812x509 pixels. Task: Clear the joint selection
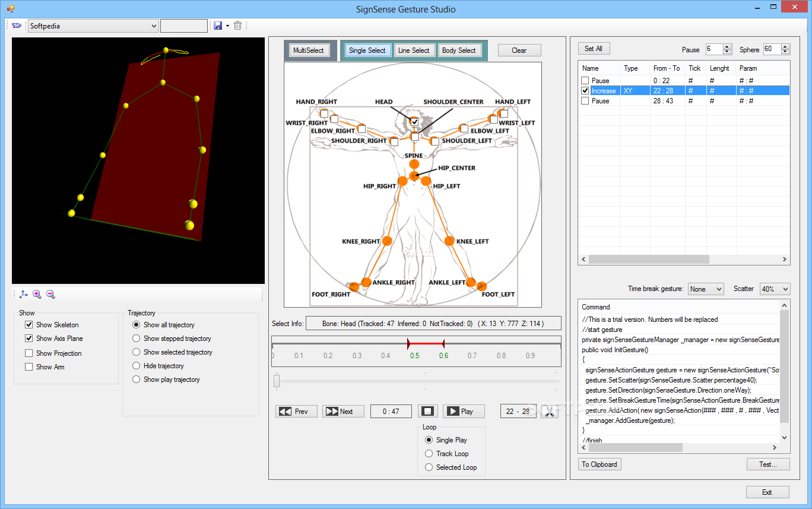[519, 50]
